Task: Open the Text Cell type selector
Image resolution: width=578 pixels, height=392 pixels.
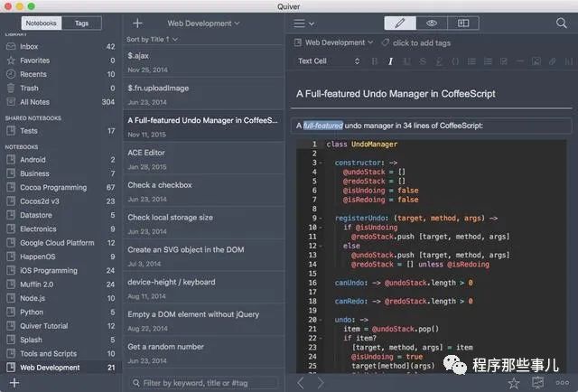Action: click(x=329, y=61)
